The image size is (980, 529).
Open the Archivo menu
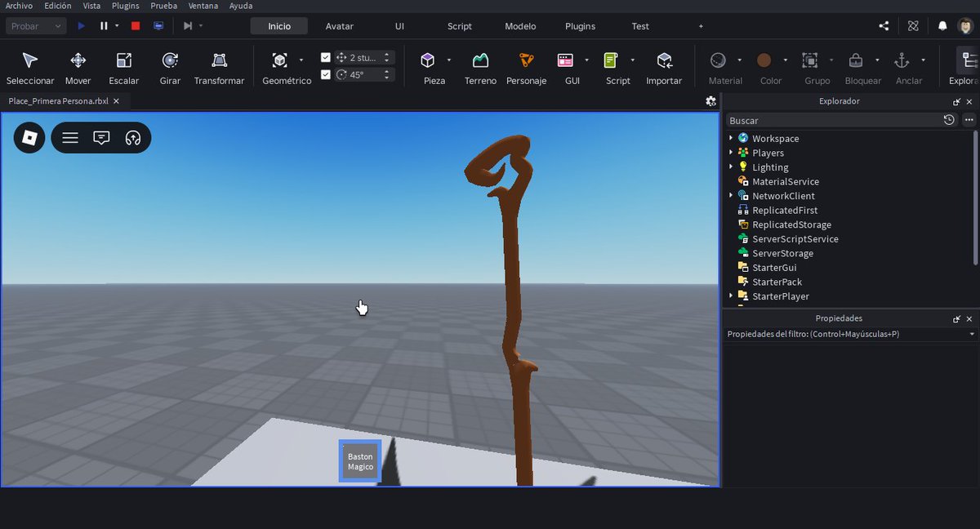[x=19, y=6]
